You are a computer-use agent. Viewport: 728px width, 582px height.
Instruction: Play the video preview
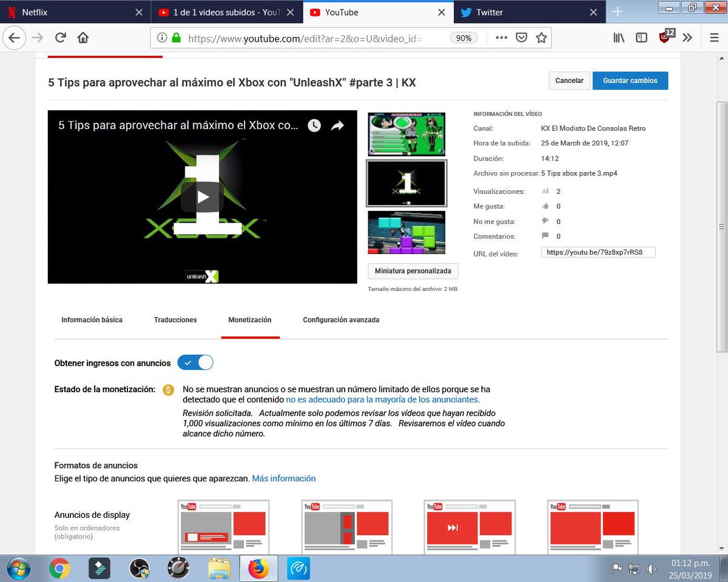click(x=203, y=197)
